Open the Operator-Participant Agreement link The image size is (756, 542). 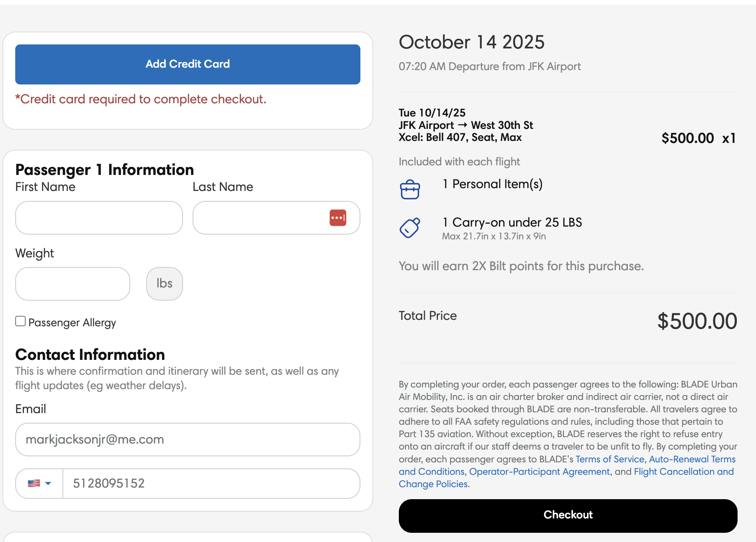click(x=539, y=472)
